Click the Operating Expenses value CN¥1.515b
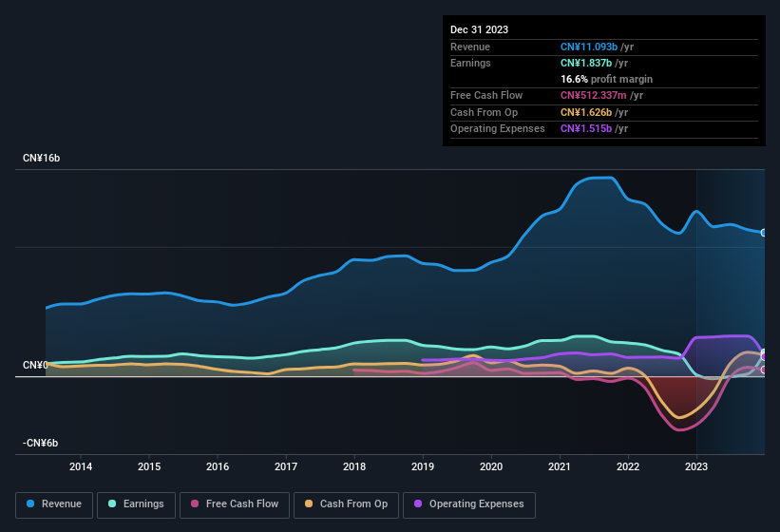Screen dimensions: 780x532 591,128
